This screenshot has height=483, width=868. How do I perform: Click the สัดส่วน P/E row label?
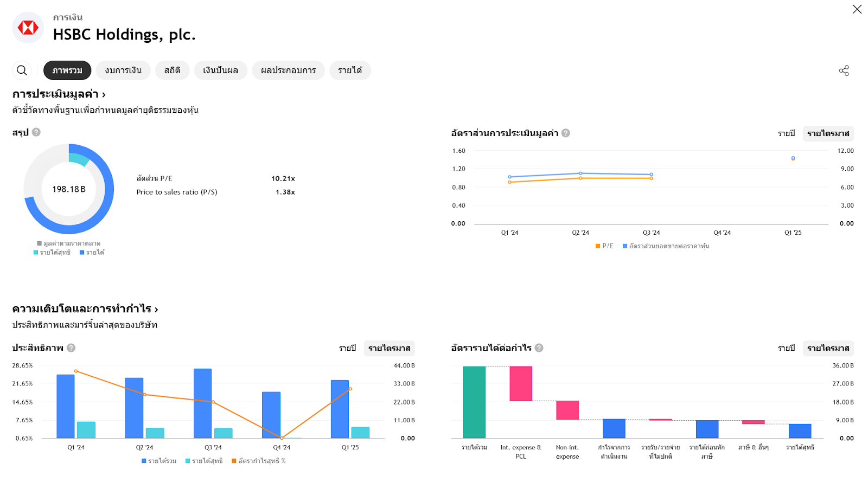tap(155, 178)
